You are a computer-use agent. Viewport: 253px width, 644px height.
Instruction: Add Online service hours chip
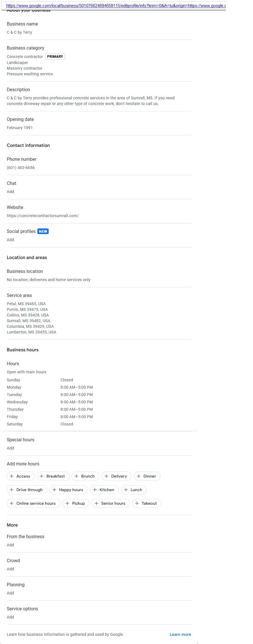coord(33,503)
